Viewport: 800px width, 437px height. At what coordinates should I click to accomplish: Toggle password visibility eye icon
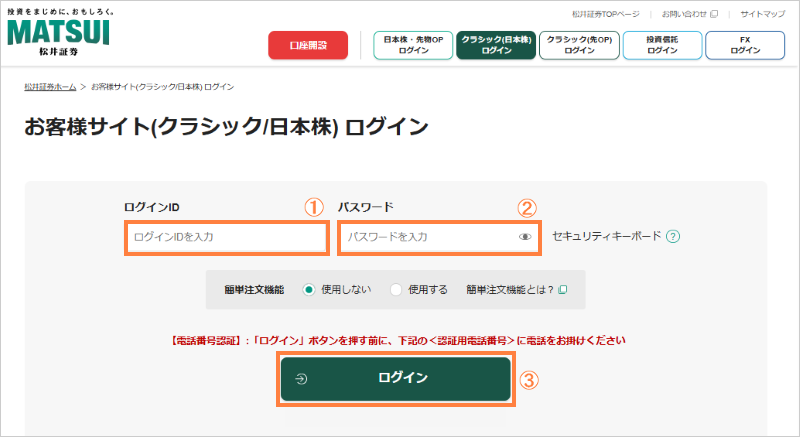(x=525, y=237)
